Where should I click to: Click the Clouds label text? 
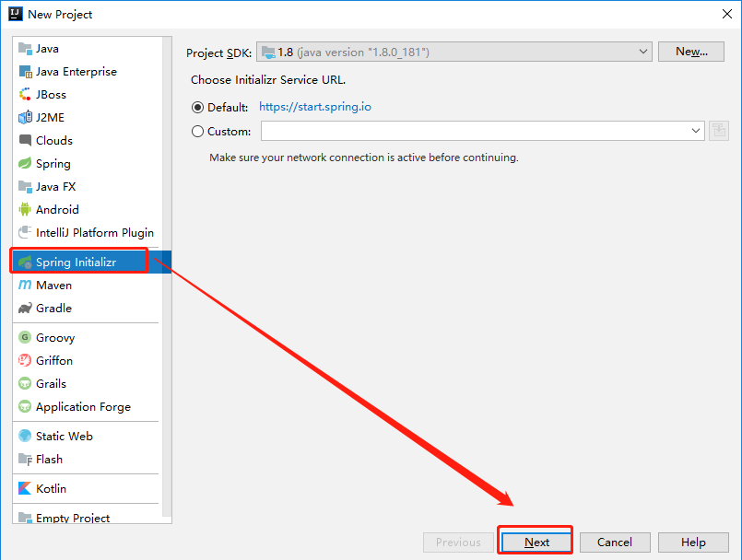pos(54,141)
